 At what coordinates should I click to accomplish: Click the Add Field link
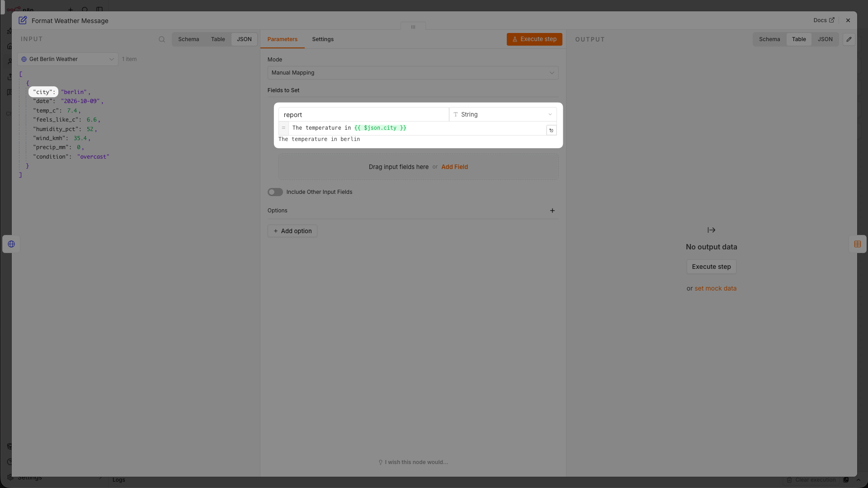click(x=454, y=167)
